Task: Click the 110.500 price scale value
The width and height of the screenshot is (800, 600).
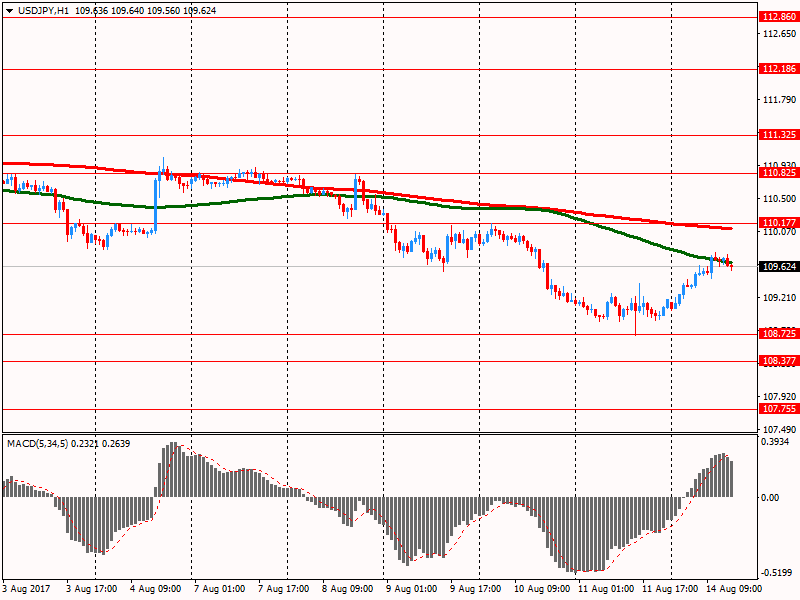Action: pyautogui.click(x=779, y=198)
